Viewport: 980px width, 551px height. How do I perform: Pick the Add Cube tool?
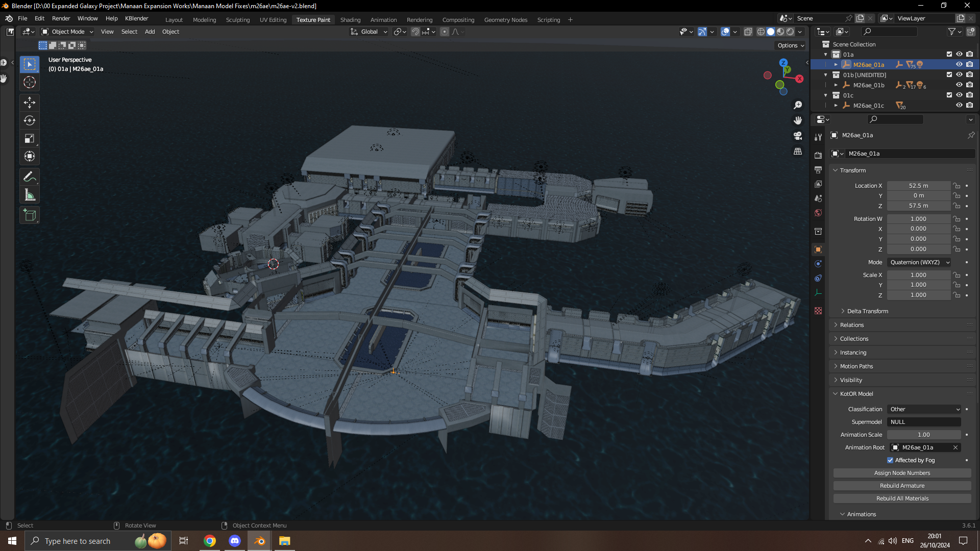click(30, 215)
